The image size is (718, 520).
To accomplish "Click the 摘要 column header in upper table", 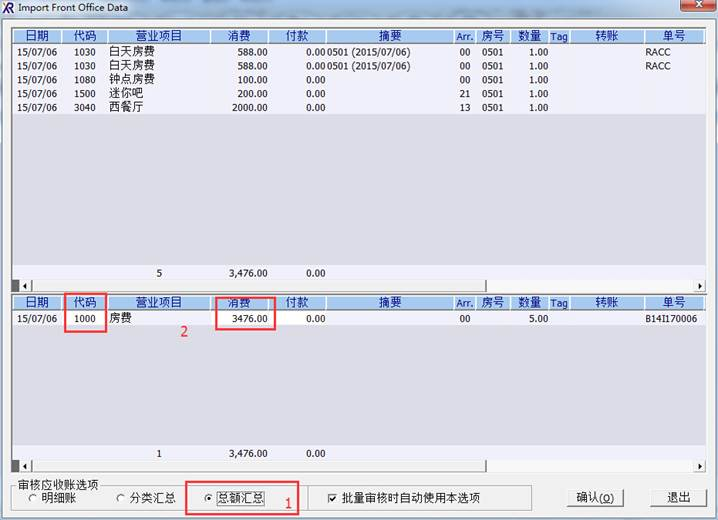I will pos(389,36).
